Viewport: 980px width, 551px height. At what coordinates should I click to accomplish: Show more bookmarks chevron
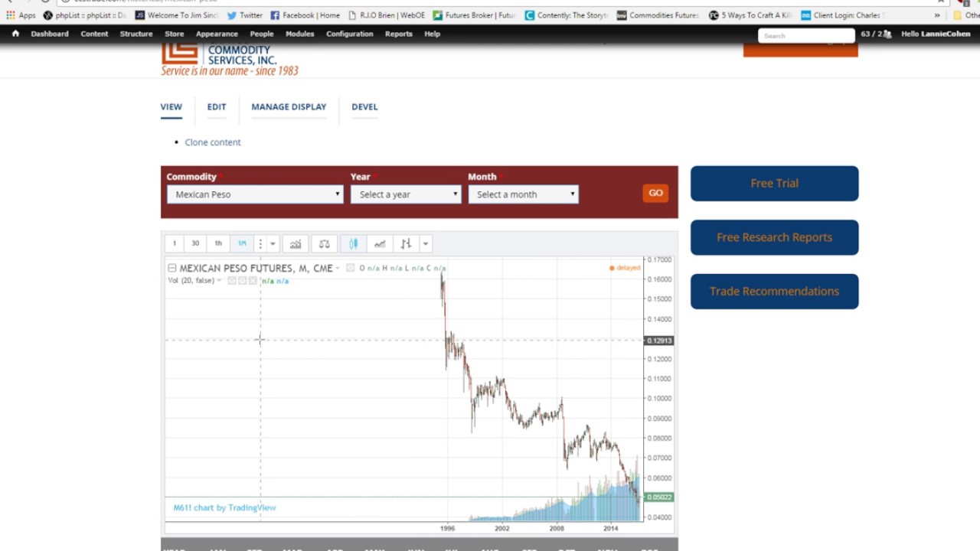pos(937,15)
